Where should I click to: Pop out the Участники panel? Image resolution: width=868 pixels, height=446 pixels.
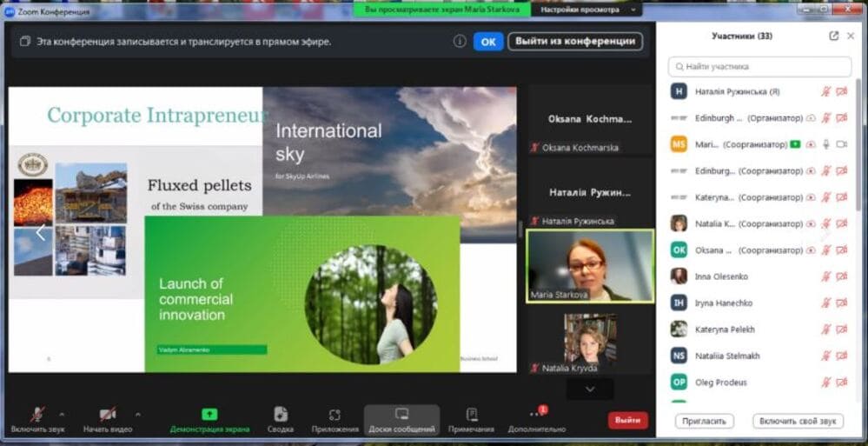point(834,36)
